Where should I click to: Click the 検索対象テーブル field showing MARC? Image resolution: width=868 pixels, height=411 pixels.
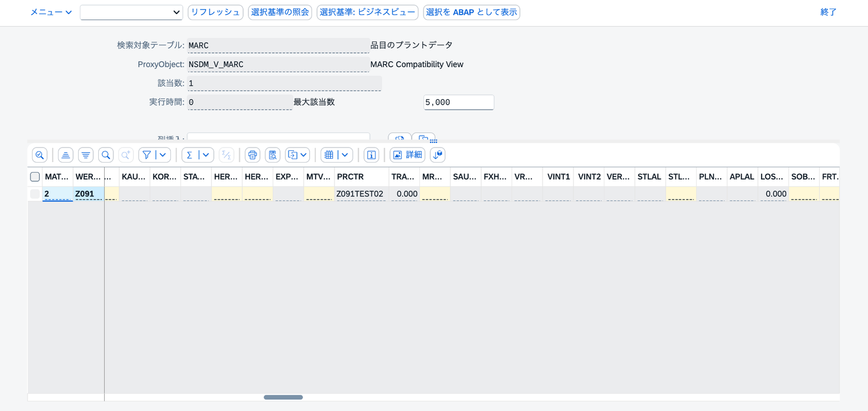[x=278, y=46]
